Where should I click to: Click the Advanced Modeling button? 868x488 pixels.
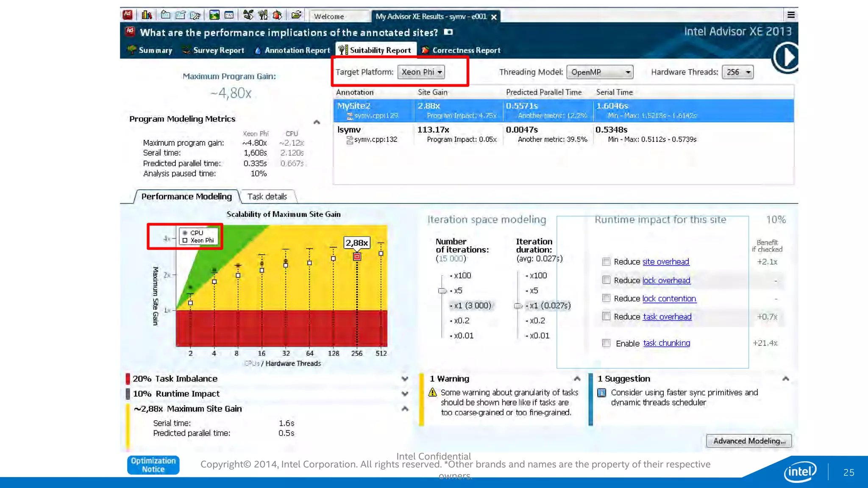748,441
